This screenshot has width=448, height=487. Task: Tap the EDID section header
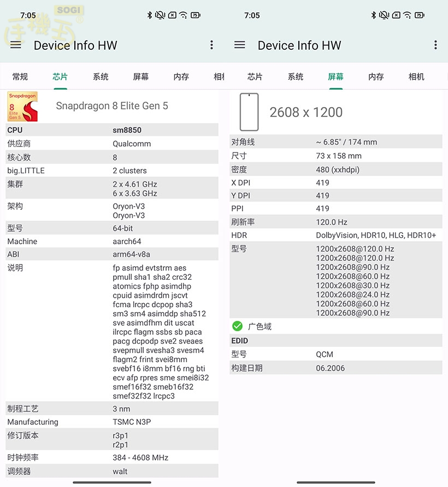coord(336,341)
